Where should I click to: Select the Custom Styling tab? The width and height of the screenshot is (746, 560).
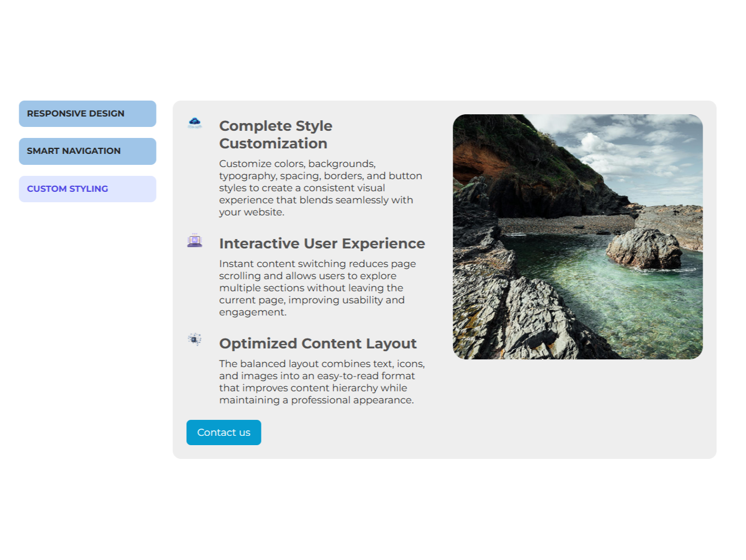click(x=87, y=189)
